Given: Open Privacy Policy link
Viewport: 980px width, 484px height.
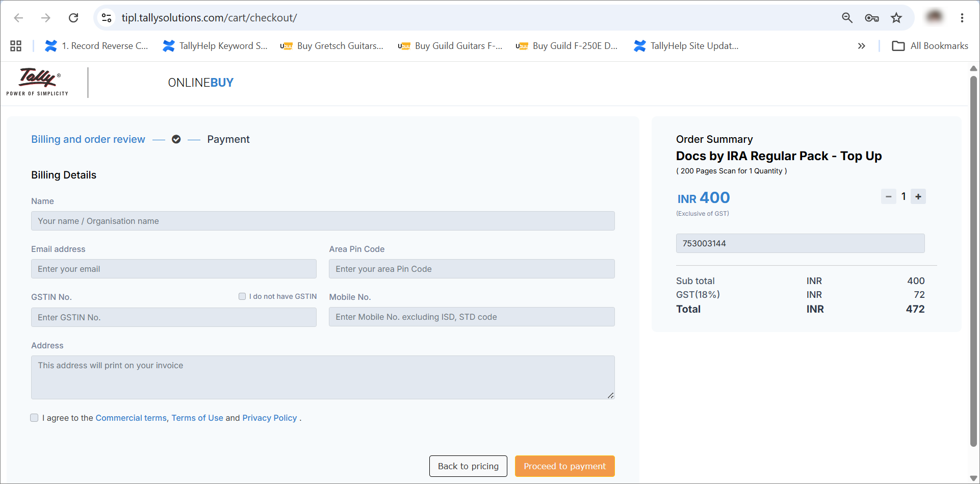Looking at the screenshot, I should point(269,418).
